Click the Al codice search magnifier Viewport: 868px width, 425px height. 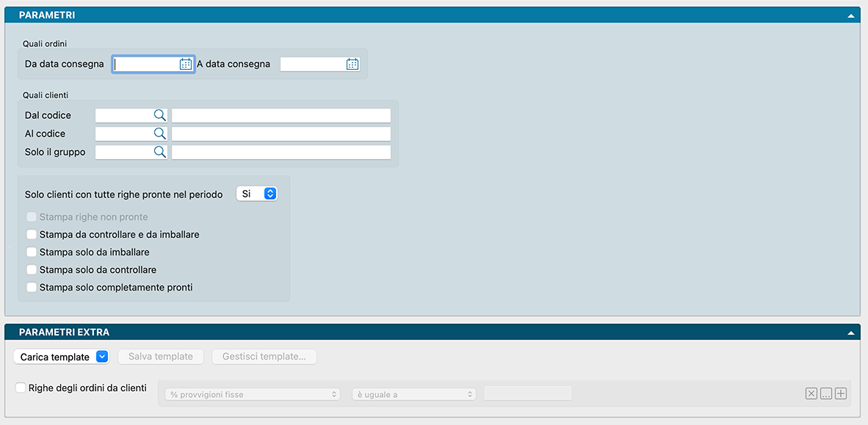coord(159,134)
